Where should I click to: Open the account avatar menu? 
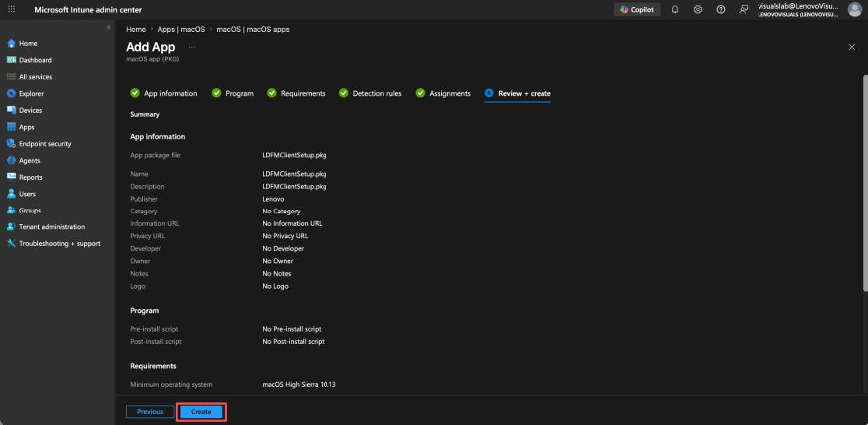point(854,9)
